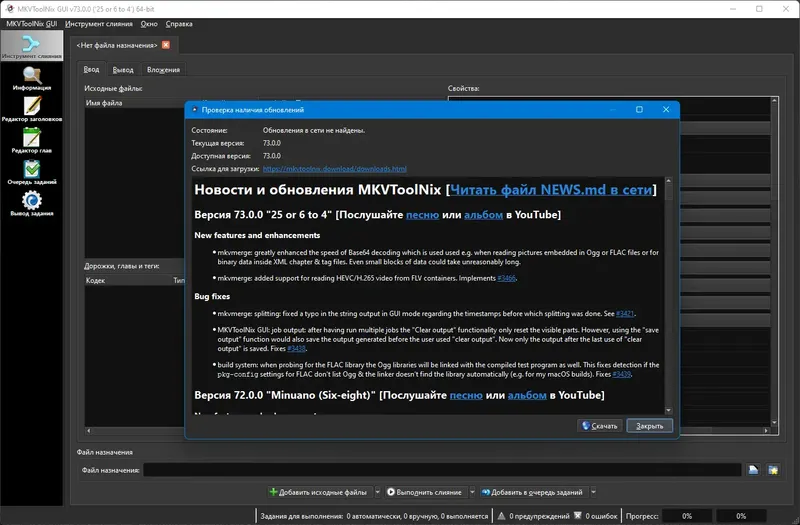
Task: Click the browse destination file icon
Action: [x=754, y=470]
